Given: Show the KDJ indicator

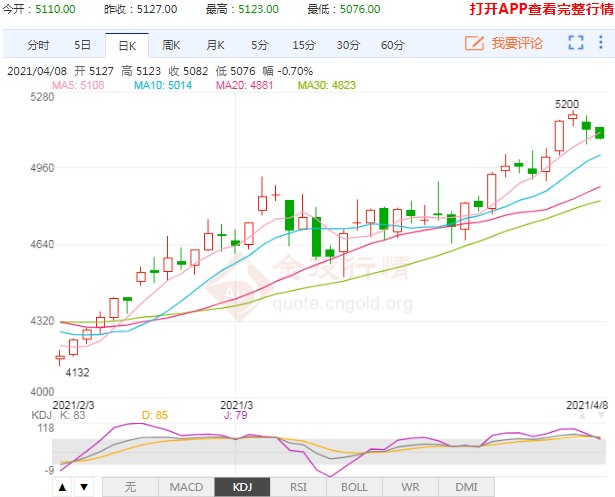Looking at the screenshot, I should pyautogui.click(x=242, y=487).
